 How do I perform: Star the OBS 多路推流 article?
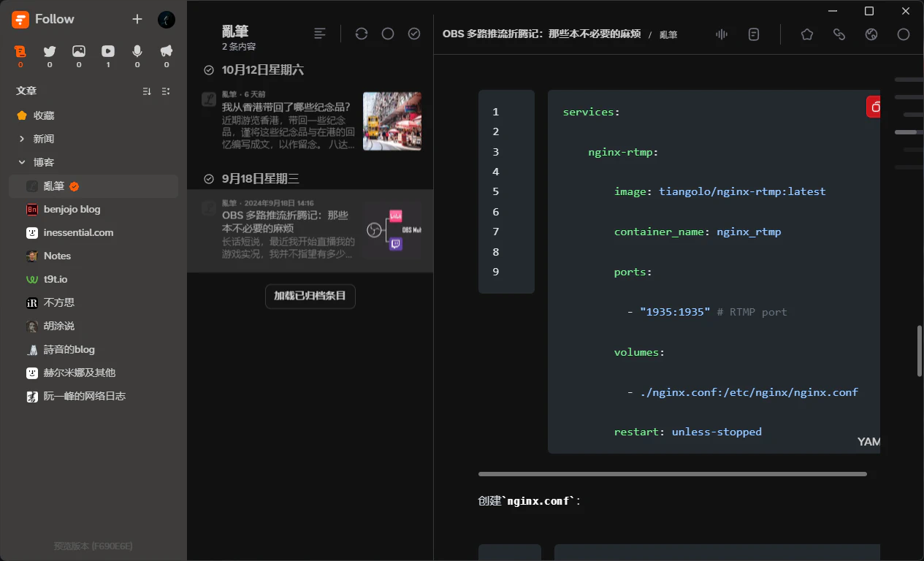coord(806,34)
